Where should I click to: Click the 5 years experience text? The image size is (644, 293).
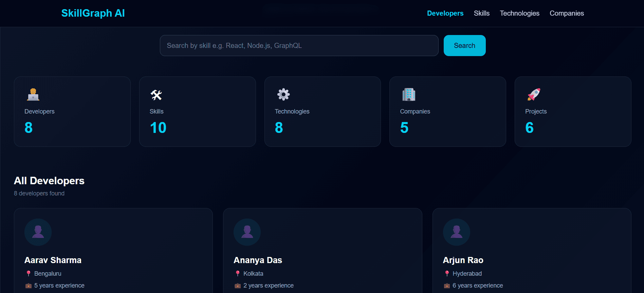(x=59, y=286)
